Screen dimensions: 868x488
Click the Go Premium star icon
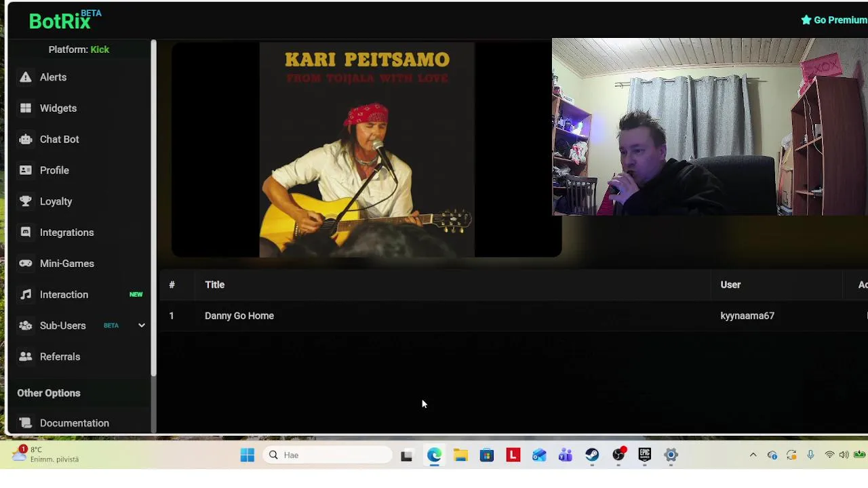806,20
